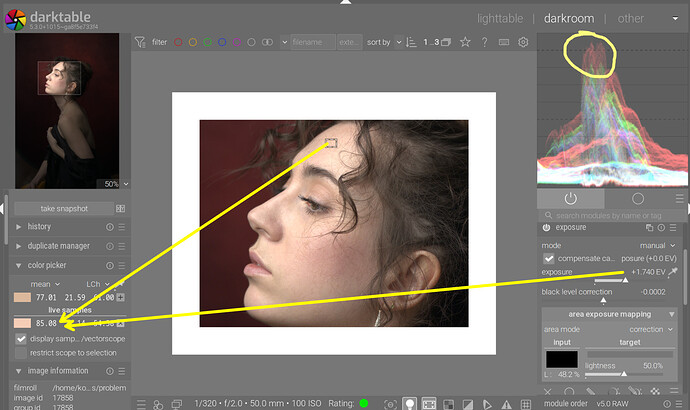Click the take snapshot button
The height and width of the screenshot is (410, 690).
[64, 208]
